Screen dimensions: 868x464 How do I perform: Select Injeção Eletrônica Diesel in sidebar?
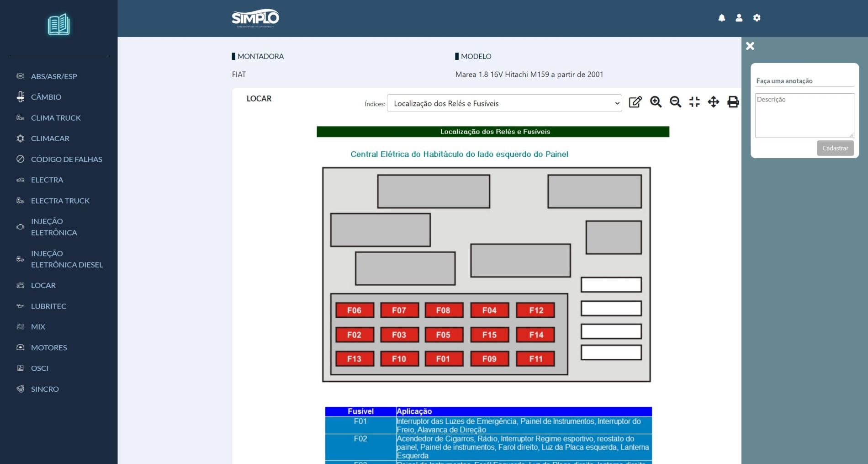[x=67, y=259]
